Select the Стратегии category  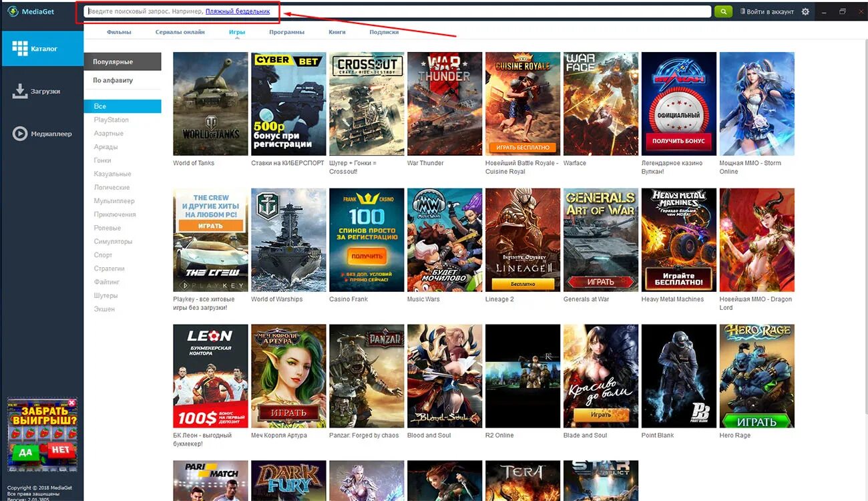[110, 269]
